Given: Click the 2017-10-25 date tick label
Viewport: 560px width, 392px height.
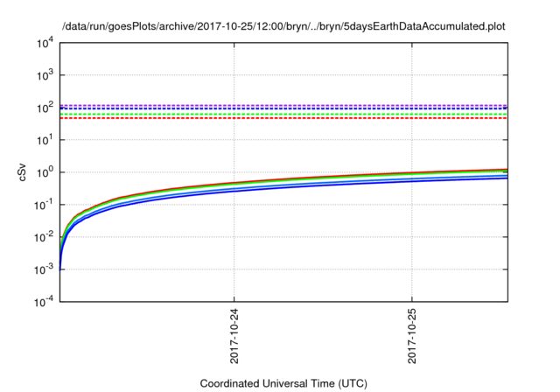Looking at the screenshot, I should [412, 336].
